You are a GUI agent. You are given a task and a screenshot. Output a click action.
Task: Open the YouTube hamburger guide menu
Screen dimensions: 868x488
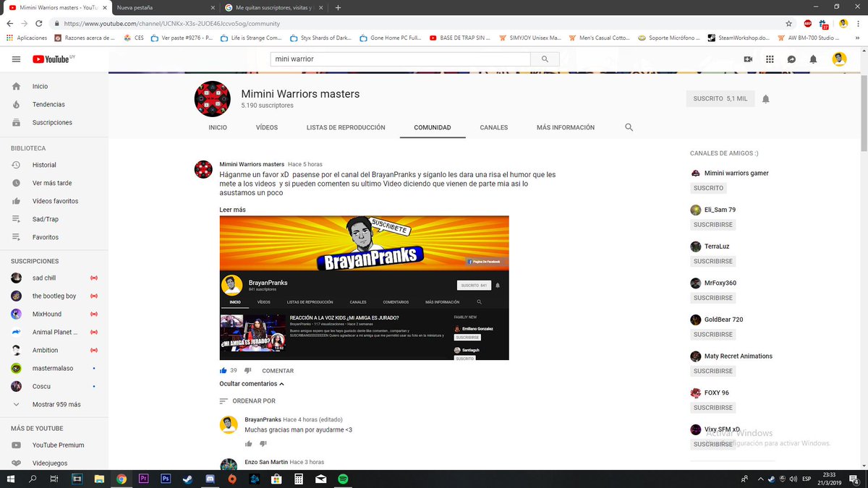click(16, 59)
